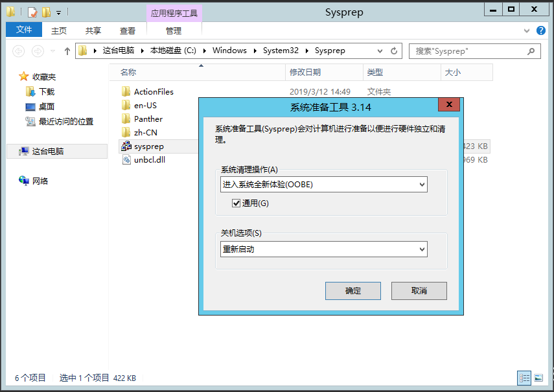Screen dimensions: 554x392
Task: Open recent locations dropdown arrow
Action: 52,51
